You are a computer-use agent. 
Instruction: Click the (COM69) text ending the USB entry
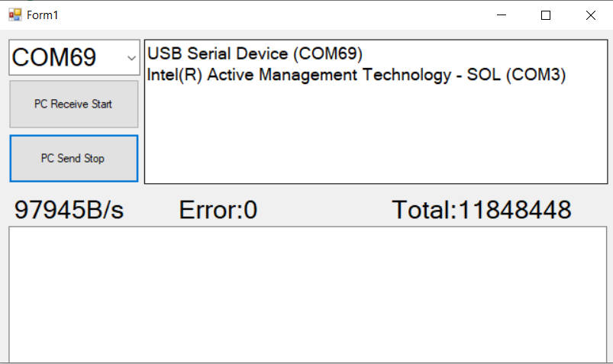pyautogui.click(x=327, y=53)
